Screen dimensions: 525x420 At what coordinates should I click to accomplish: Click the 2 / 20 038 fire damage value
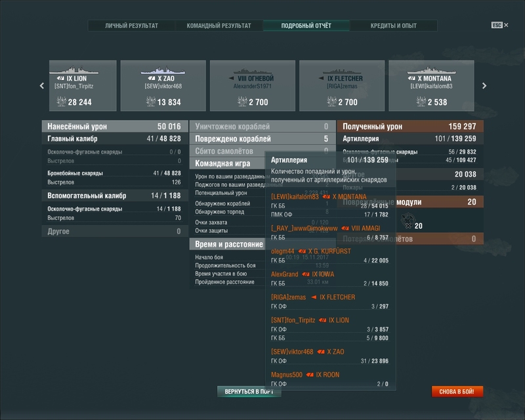point(464,188)
